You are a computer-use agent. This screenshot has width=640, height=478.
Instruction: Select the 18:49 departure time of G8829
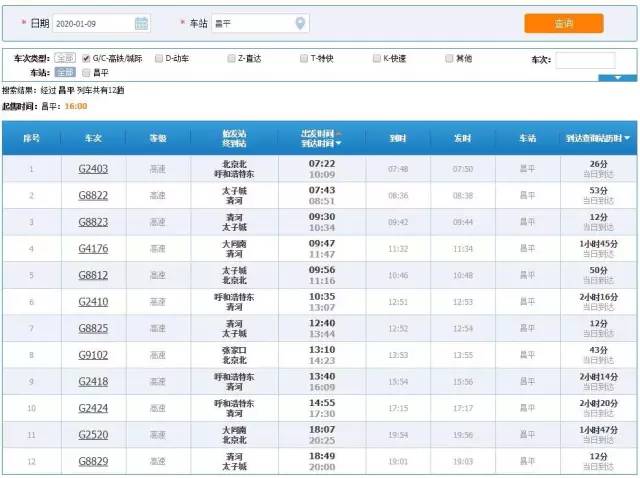[322, 456]
